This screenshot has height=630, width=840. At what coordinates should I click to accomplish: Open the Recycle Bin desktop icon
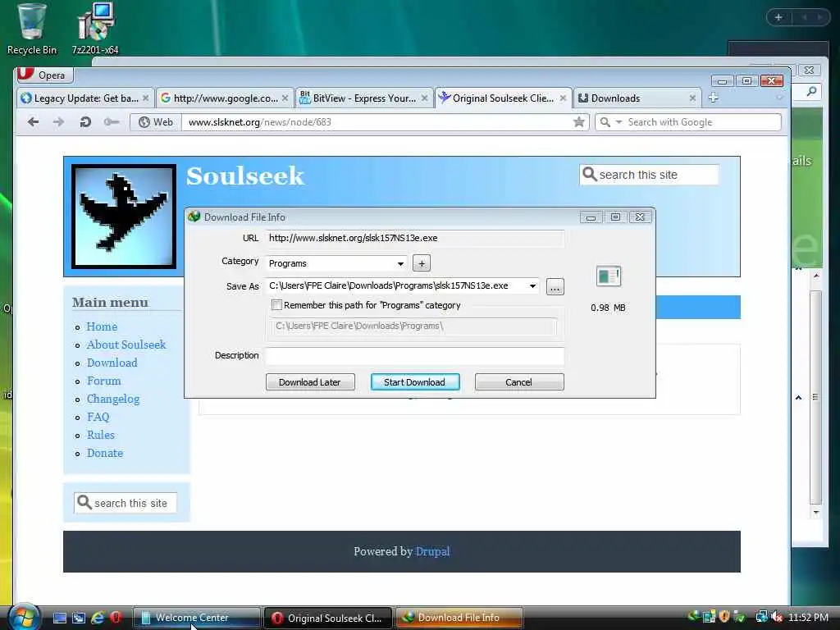[31, 29]
